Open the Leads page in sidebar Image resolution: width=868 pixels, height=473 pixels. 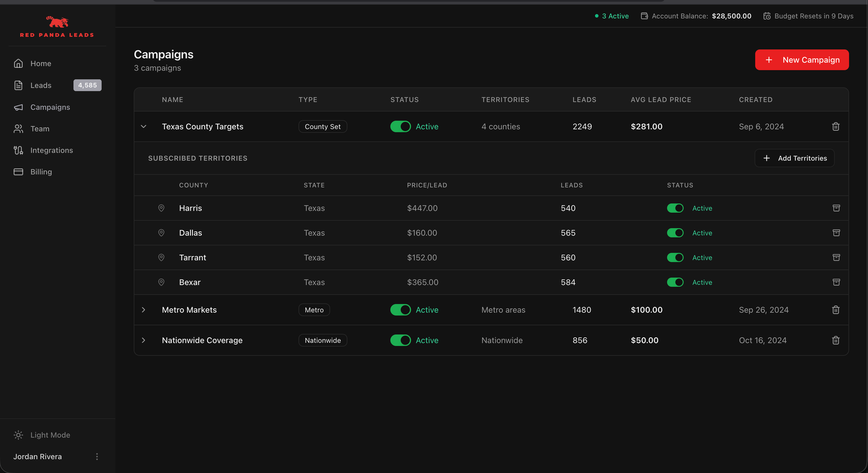pos(41,85)
